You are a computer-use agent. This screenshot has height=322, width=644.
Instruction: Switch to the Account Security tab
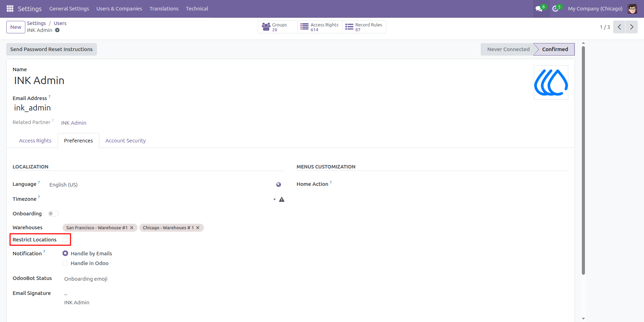pos(125,141)
